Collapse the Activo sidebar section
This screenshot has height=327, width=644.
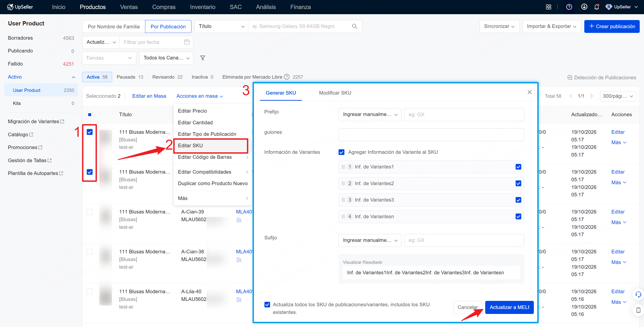(73, 77)
